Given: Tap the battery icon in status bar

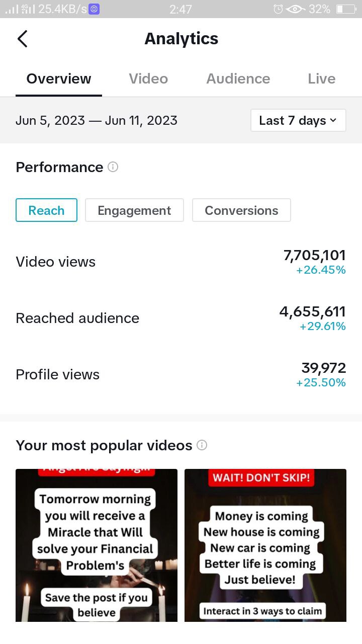Looking at the screenshot, I should click(x=346, y=9).
